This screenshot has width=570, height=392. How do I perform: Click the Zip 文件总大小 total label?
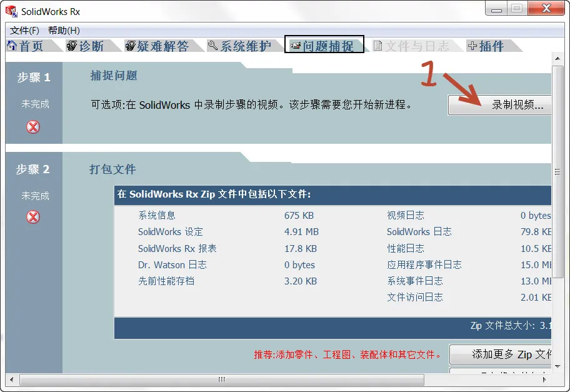tap(503, 326)
